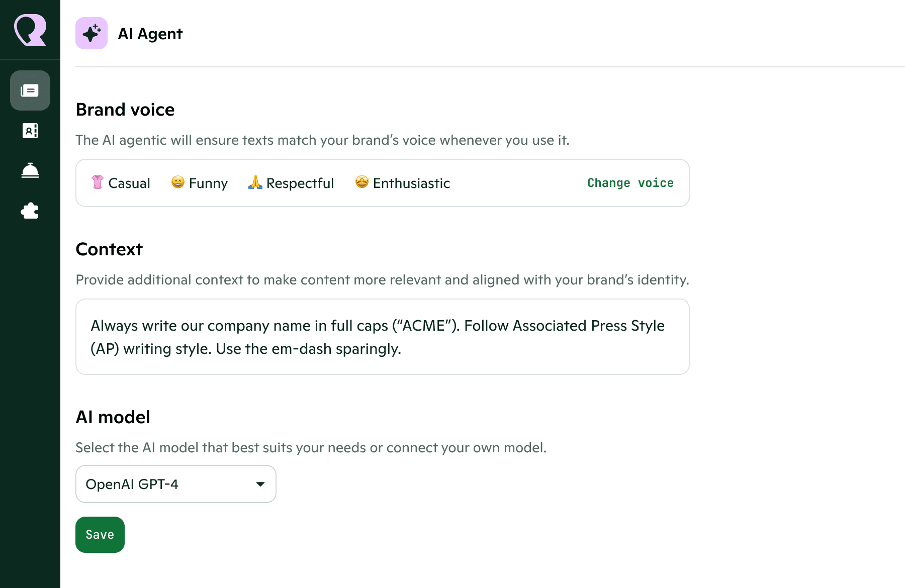Open the contacts sidebar icon

(x=30, y=131)
